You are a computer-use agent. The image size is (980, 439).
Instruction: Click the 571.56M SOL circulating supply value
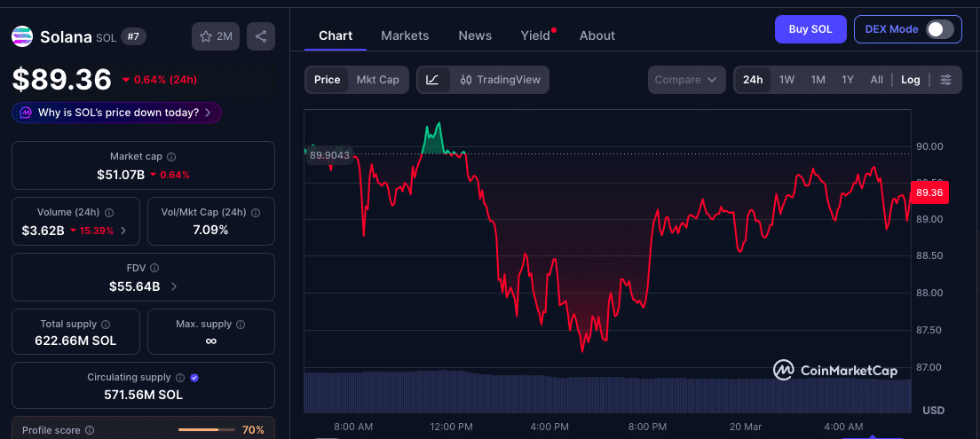pyautogui.click(x=143, y=395)
